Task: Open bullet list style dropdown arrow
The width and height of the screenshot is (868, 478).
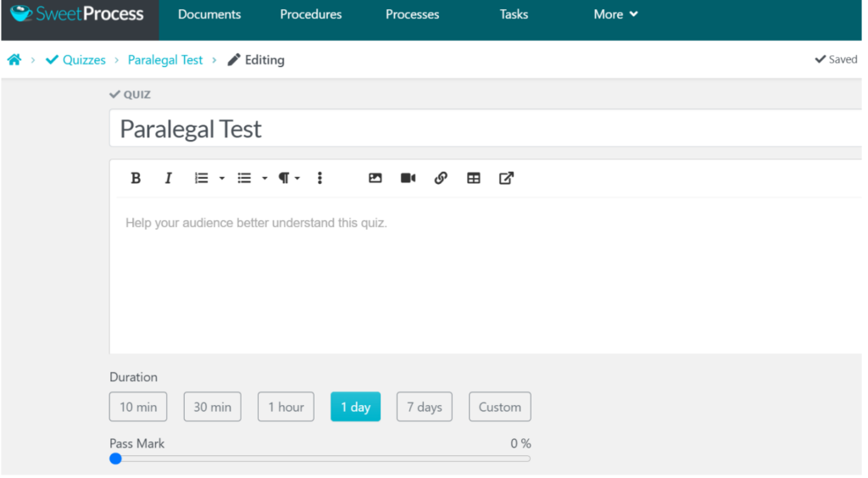Action: click(264, 178)
